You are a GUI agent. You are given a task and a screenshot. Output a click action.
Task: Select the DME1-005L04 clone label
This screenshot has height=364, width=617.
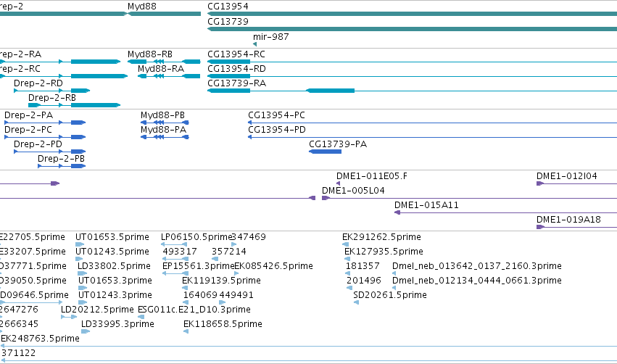[x=353, y=191]
